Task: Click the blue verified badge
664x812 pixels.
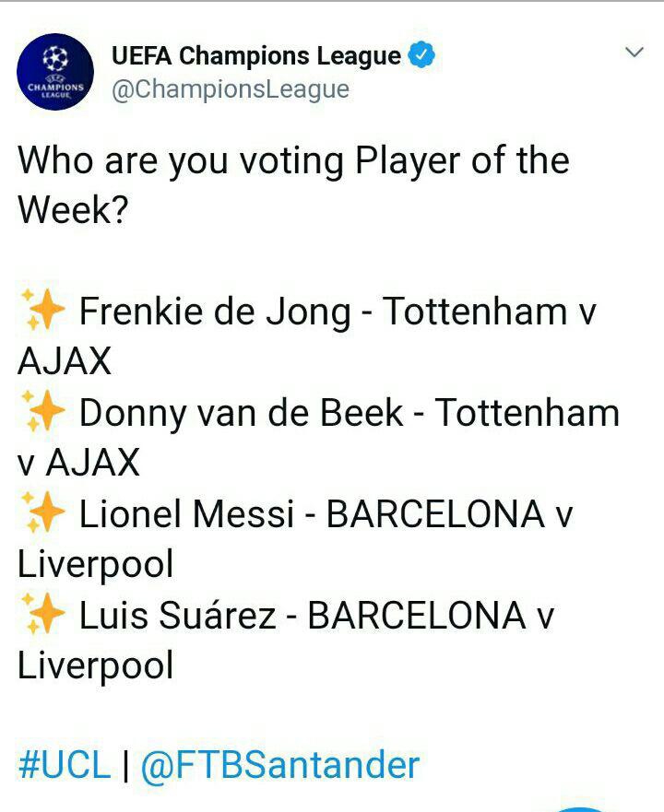Action: pyautogui.click(x=421, y=56)
